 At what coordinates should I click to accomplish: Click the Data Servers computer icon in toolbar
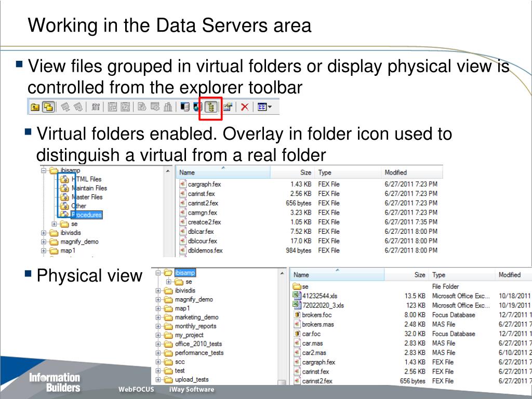tap(185, 107)
